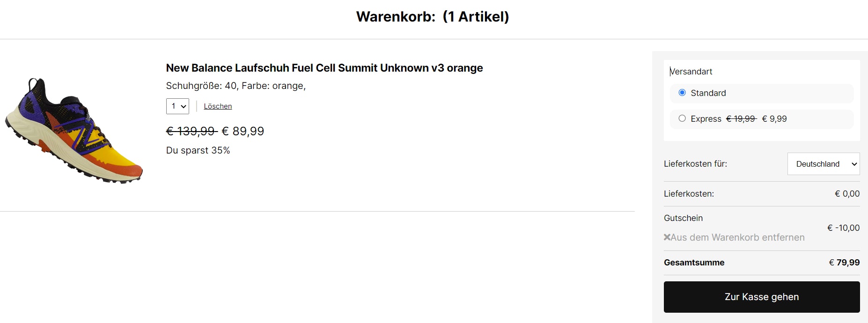Click the Express discounted price € 9,99
This screenshot has width=868, height=323.
774,119
